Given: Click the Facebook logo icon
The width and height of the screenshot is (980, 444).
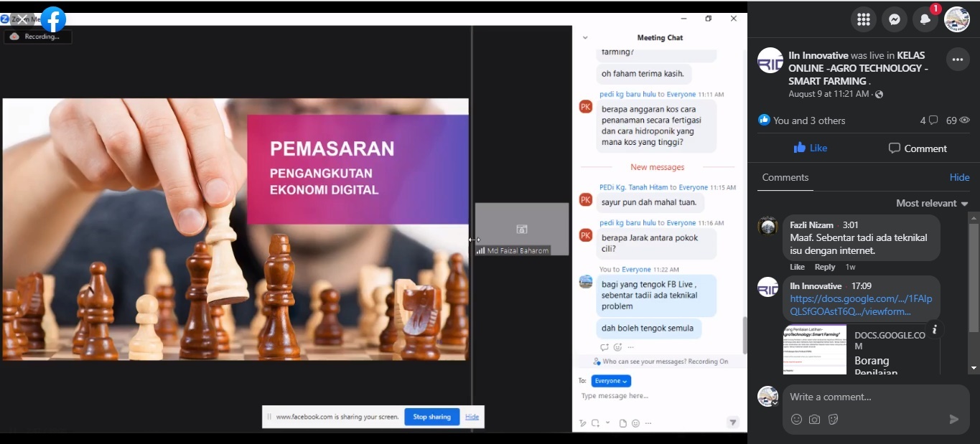Looking at the screenshot, I should (53, 19).
